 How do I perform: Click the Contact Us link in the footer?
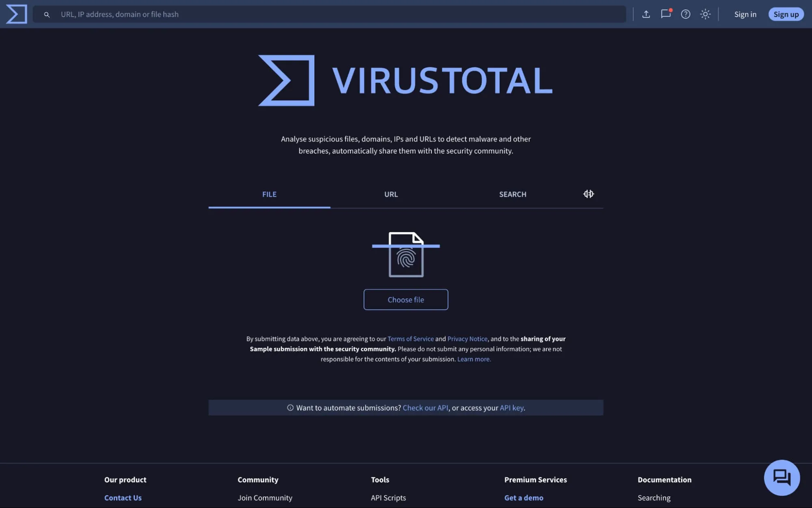(x=123, y=497)
